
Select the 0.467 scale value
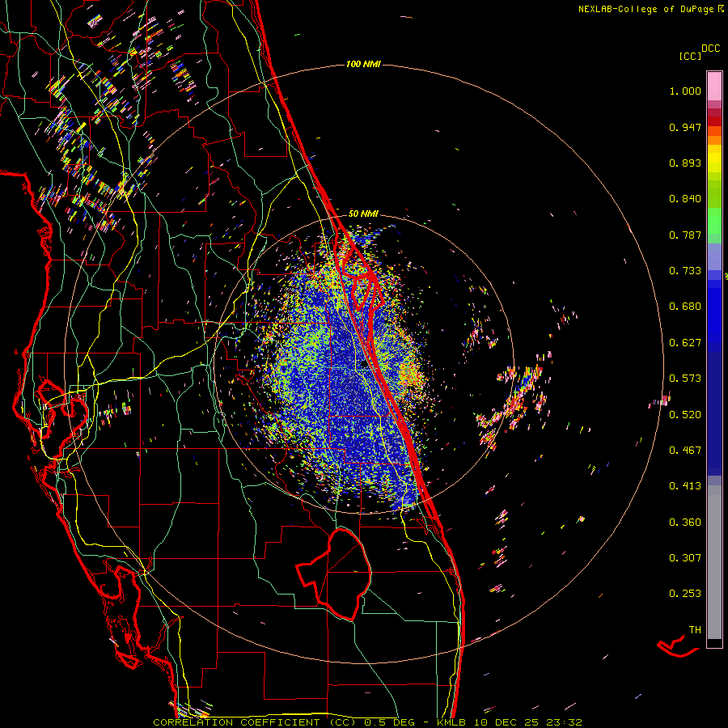click(685, 451)
